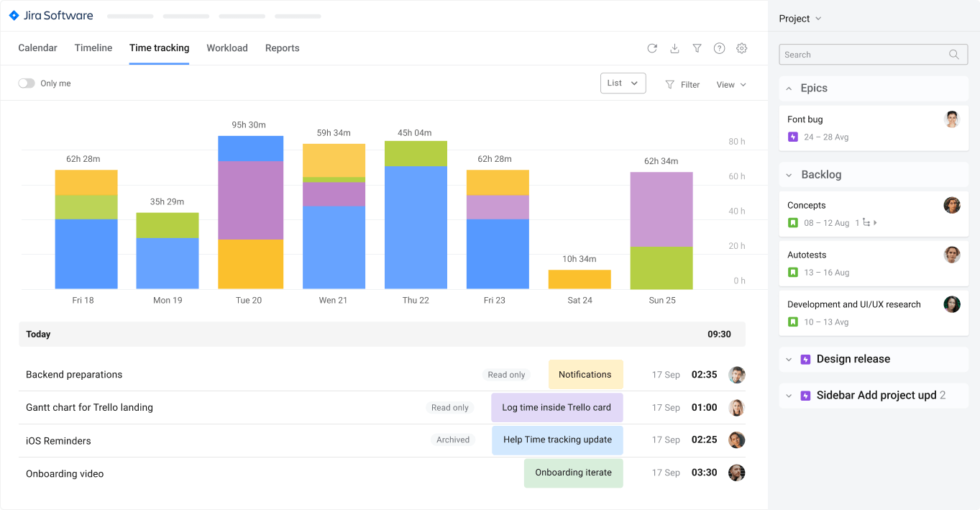
Task: Click the help question mark icon
Action: 719,48
